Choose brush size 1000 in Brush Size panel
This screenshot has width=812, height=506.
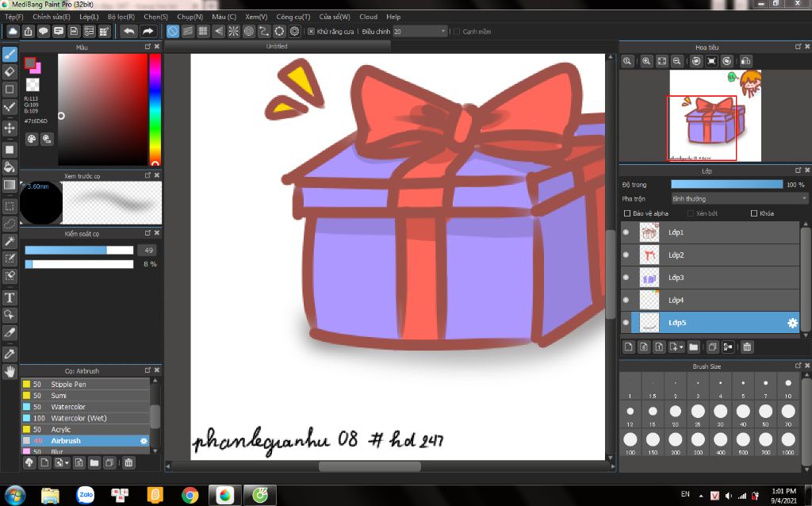788,443
